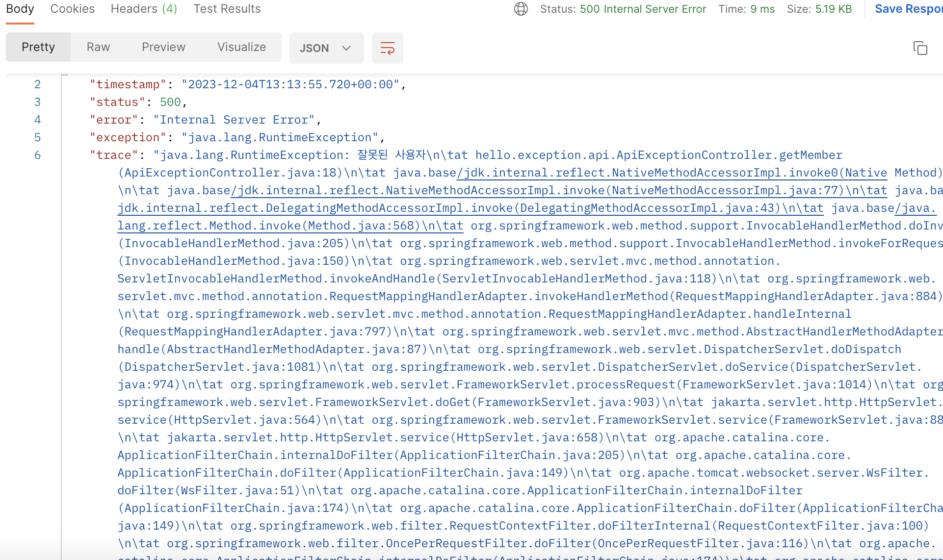Switch to Raw view mode
The width and height of the screenshot is (943, 560).
[x=98, y=47]
